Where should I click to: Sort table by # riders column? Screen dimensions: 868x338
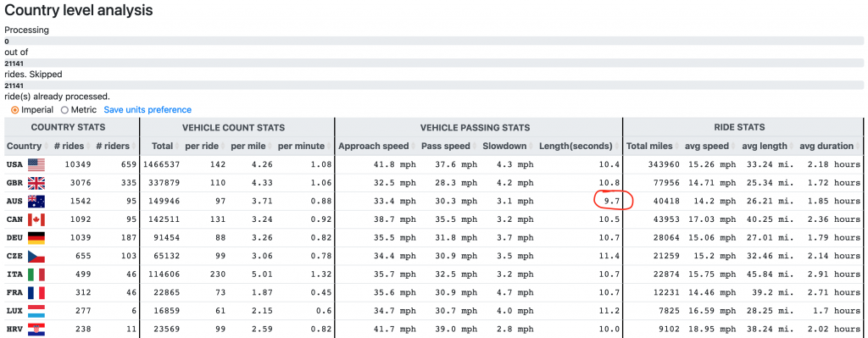point(115,146)
